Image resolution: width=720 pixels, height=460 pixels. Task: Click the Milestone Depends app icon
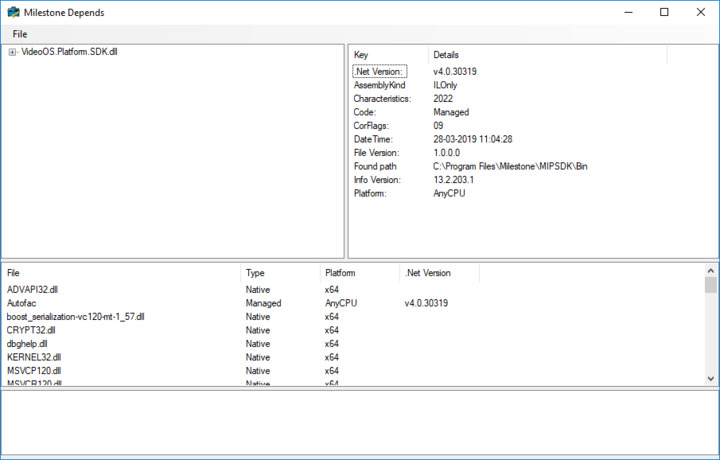point(13,12)
